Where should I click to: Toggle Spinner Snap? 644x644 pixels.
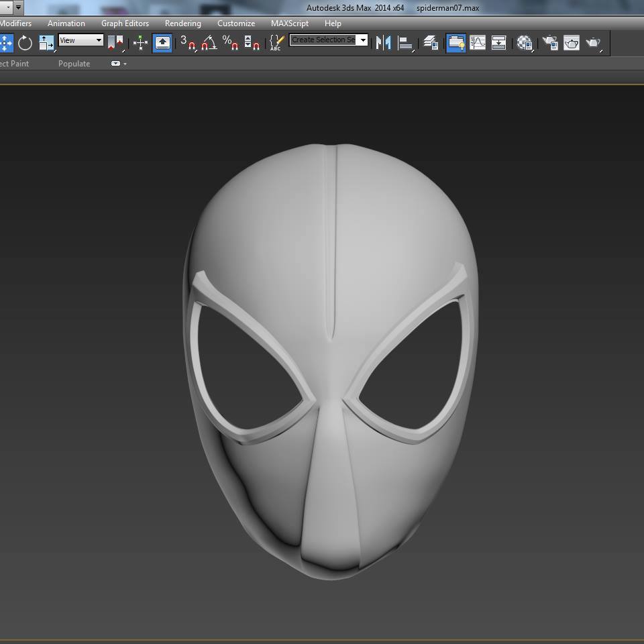click(252, 43)
